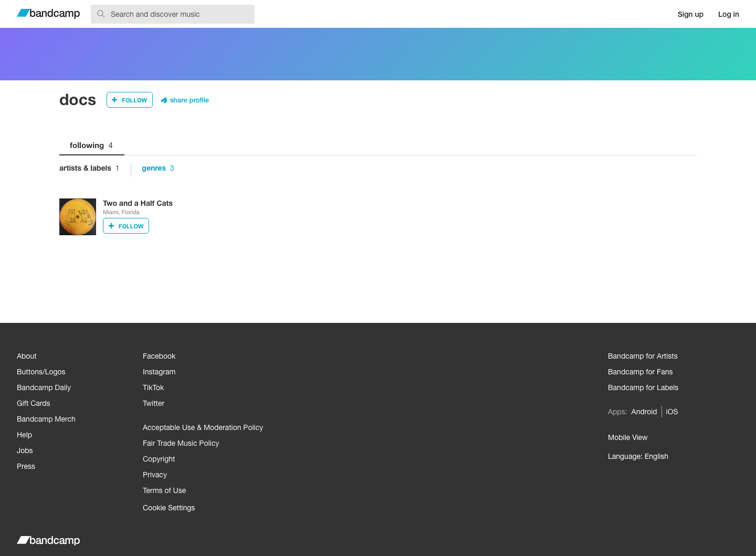Screen dimensions: 756x556
Task: Open the Jobs footer link
Action: pos(25,450)
